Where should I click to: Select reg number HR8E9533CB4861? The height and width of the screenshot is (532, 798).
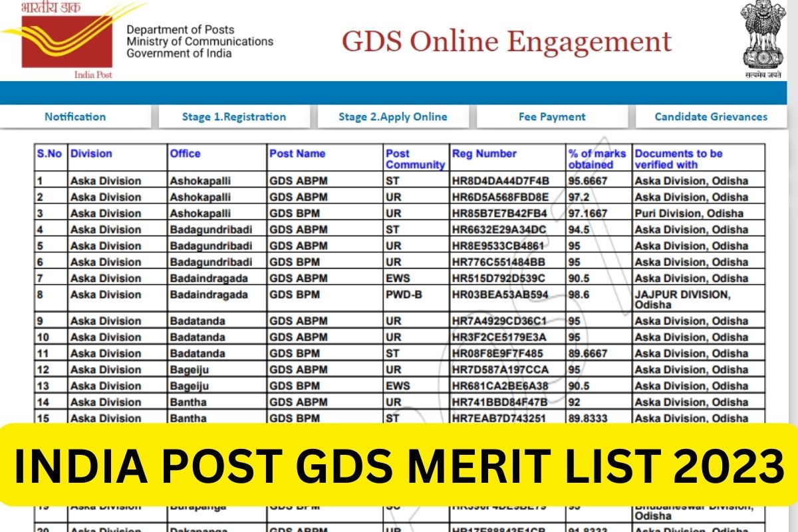[499, 245]
